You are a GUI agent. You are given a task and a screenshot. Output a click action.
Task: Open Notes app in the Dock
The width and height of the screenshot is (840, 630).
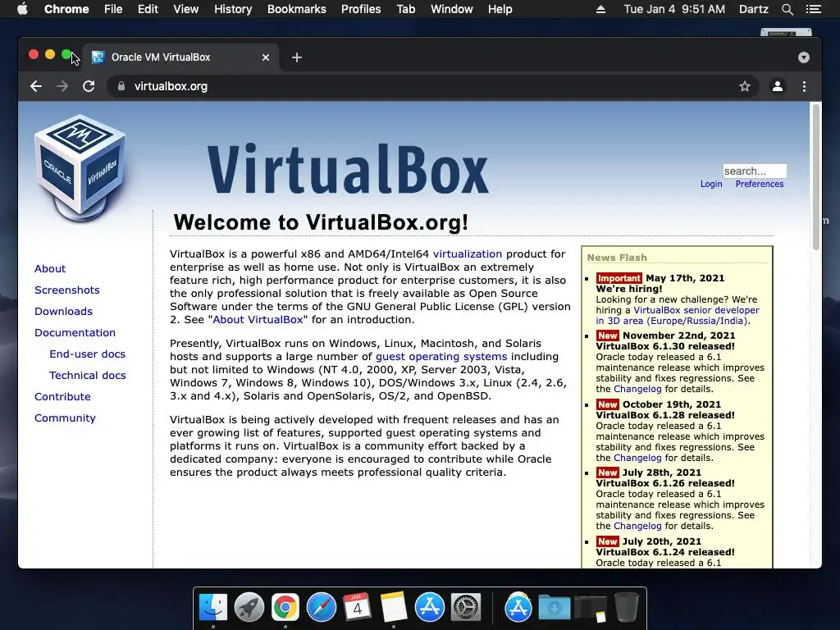tap(394, 608)
